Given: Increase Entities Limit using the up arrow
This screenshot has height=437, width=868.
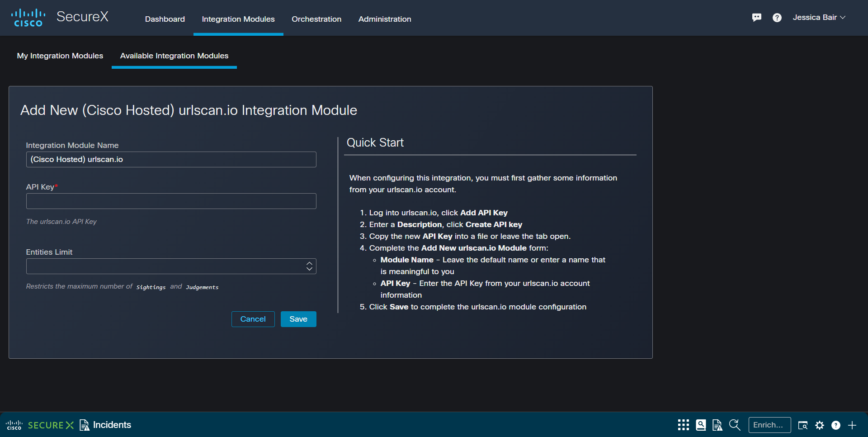Looking at the screenshot, I should tap(309, 263).
